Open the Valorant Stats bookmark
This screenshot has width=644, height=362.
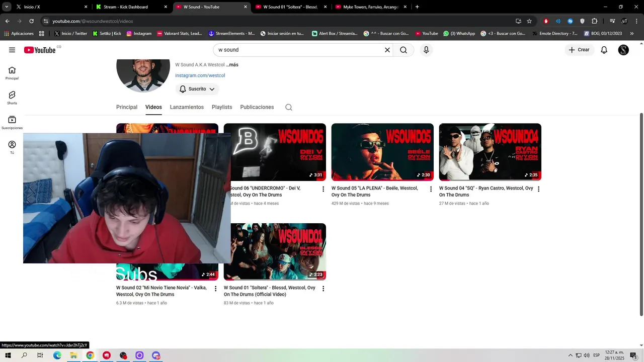180,34
